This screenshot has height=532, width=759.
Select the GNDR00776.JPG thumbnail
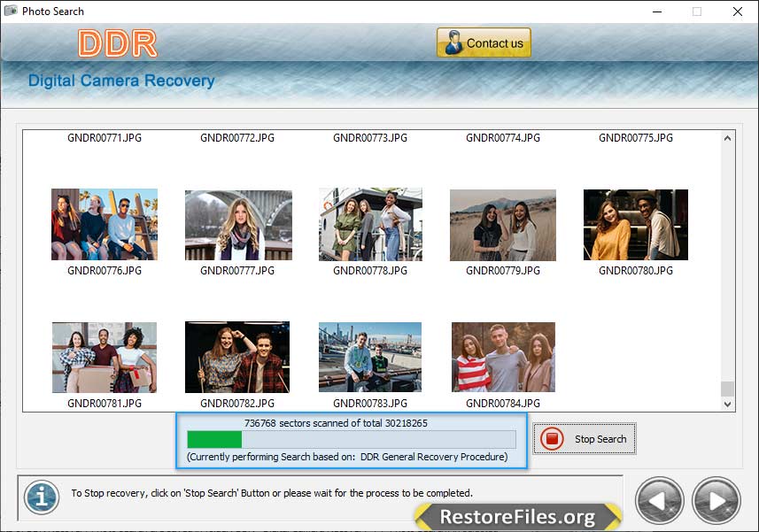coord(105,224)
